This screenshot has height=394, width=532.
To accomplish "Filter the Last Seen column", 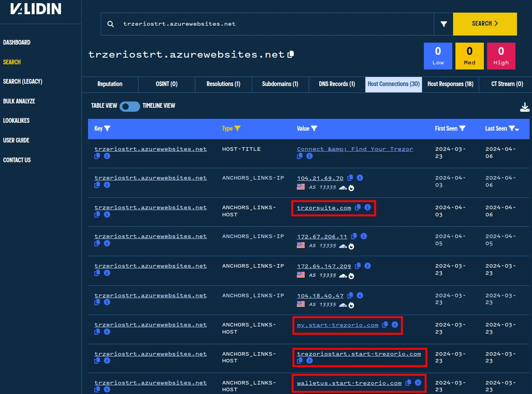I will tap(511, 128).
